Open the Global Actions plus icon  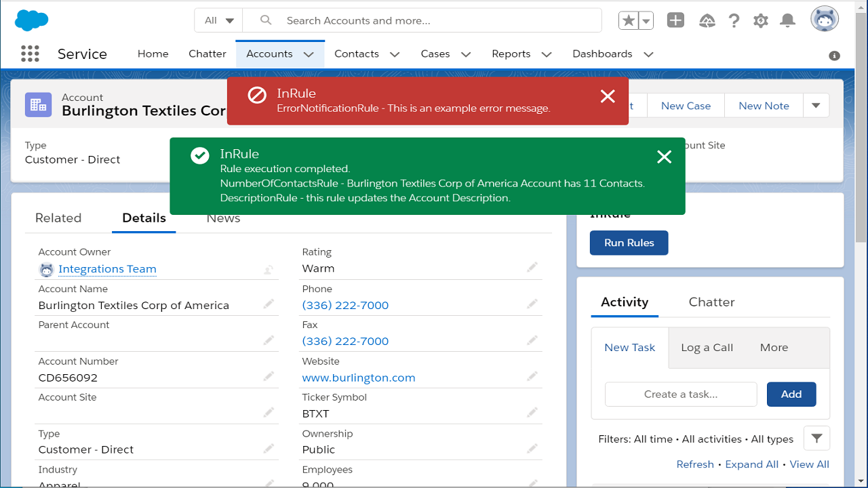[675, 20]
